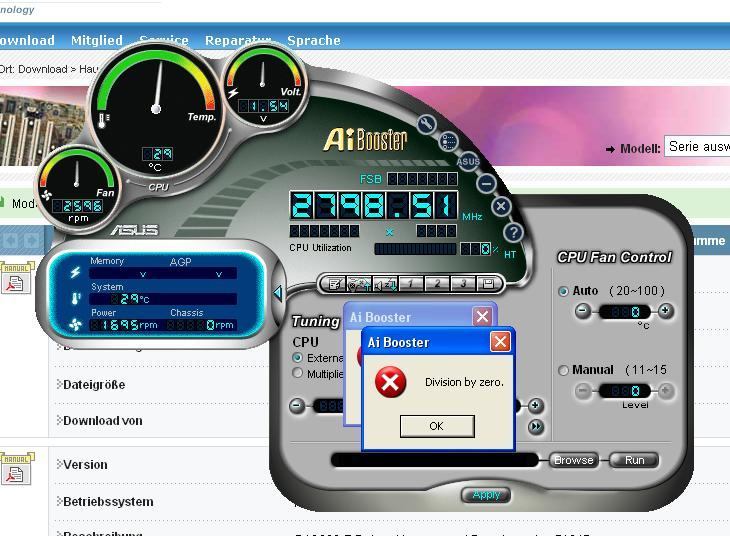
Task: Click the Apply button
Action: pos(486,495)
